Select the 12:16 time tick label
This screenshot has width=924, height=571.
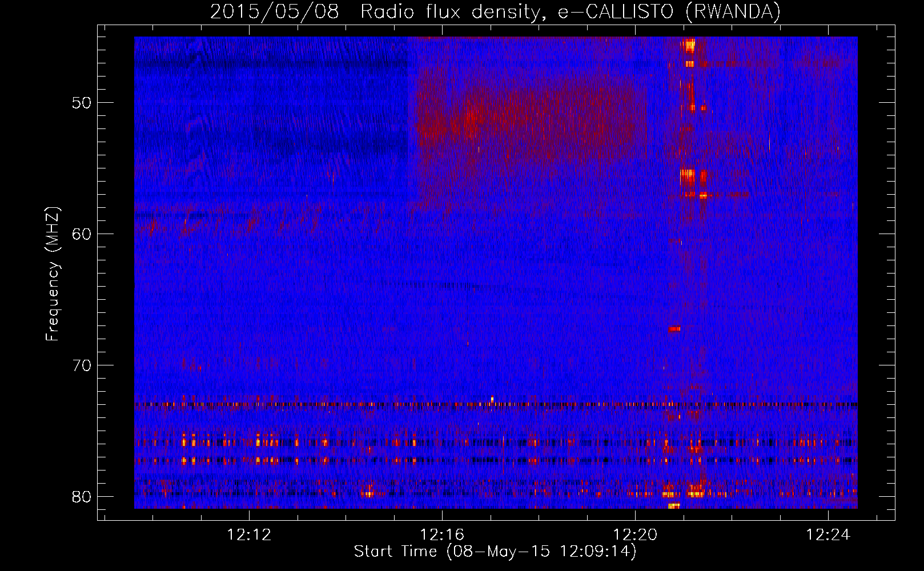tap(442, 535)
